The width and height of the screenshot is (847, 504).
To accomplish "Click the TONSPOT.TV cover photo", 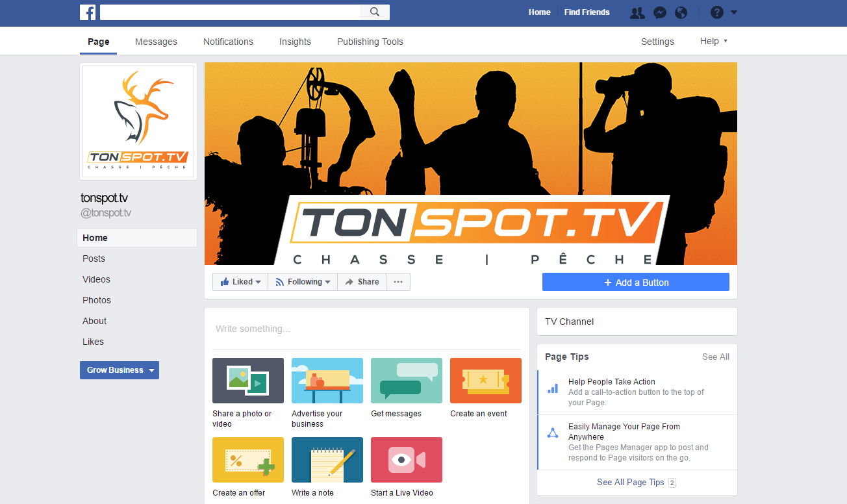I will pyautogui.click(x=471, y=164).
